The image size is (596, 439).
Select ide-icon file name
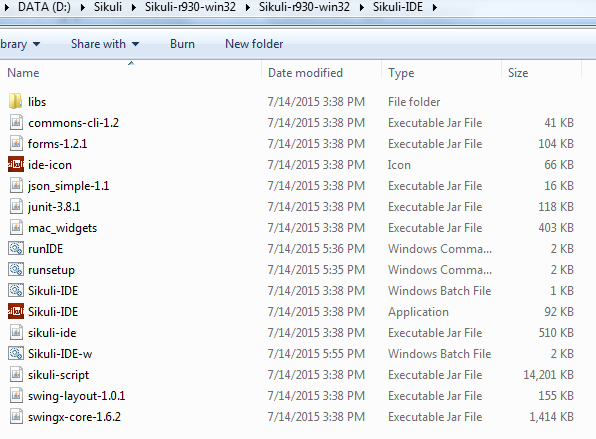click(x=50, y=165)
